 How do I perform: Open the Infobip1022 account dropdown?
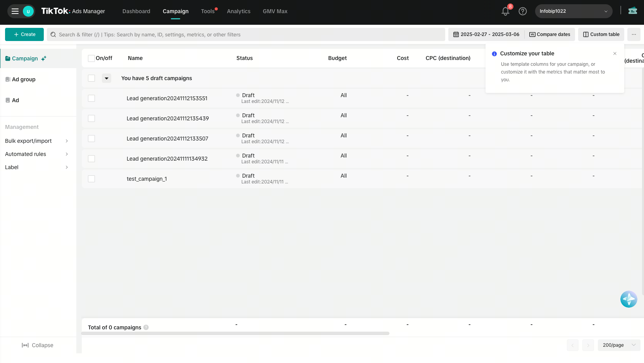(573, 11)
